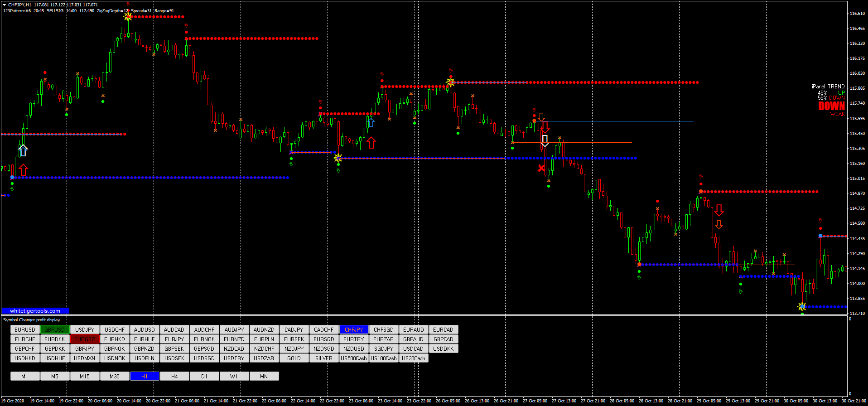Switch timeframe to H4

[x=174, y=376]
